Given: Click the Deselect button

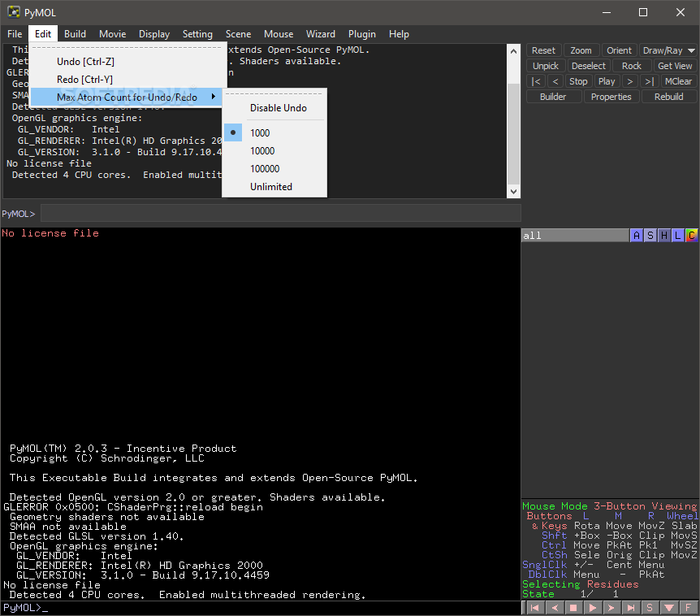Looking at the screenshot, I should coord(589,66).
